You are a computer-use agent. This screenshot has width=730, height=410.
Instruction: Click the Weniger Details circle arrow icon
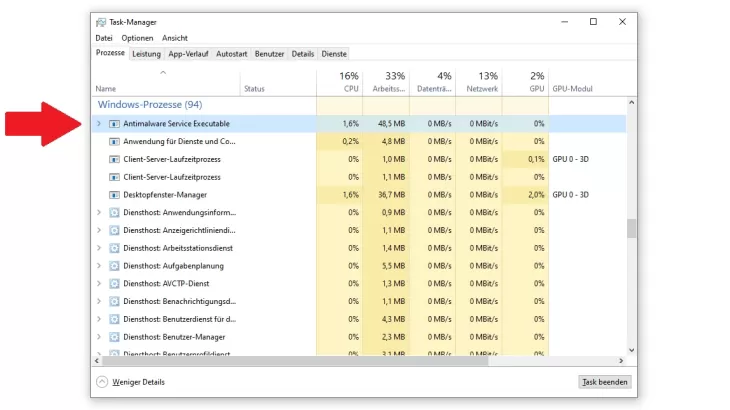coord(102,382)
